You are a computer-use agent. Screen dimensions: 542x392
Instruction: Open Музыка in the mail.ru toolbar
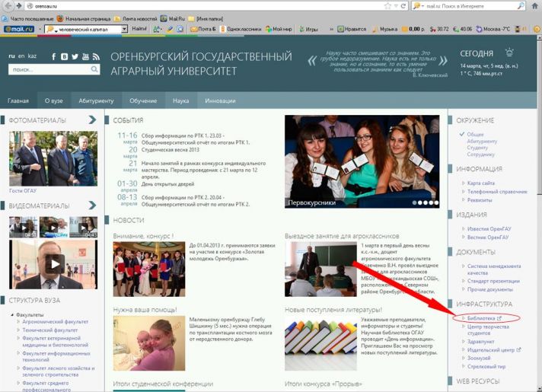point(384,30)
